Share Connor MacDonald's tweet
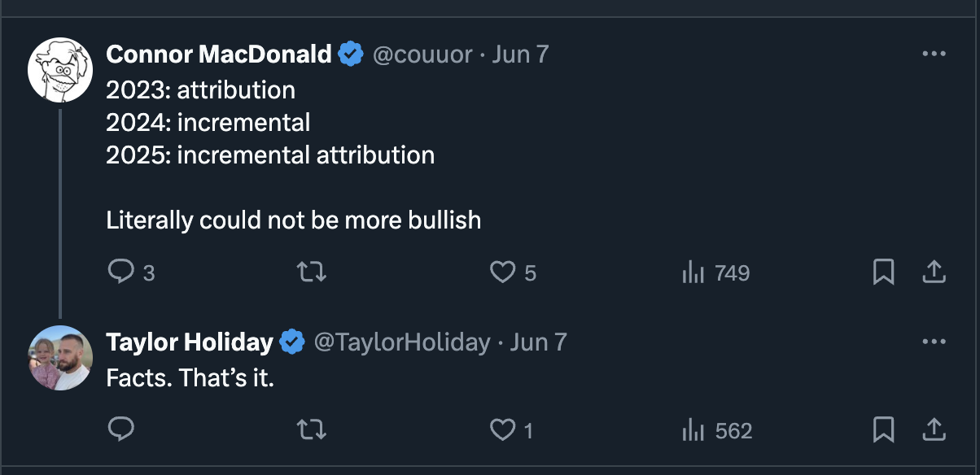The image size is (980, 475). coord(934,272)
